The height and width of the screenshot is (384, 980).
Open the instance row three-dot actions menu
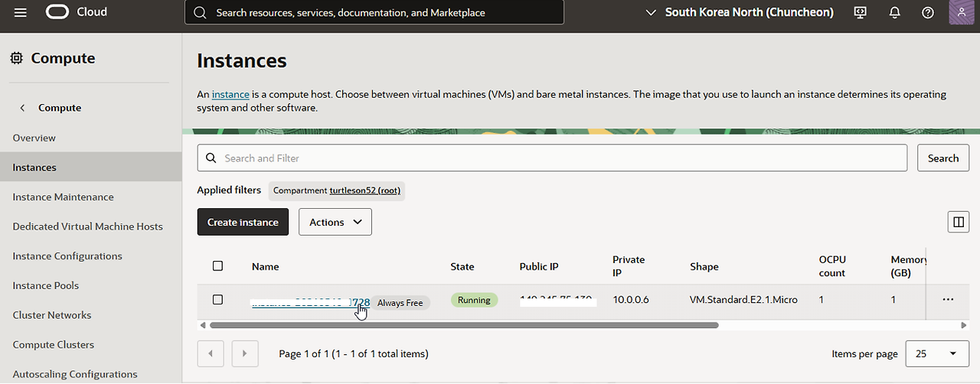(x=948, y=300)
